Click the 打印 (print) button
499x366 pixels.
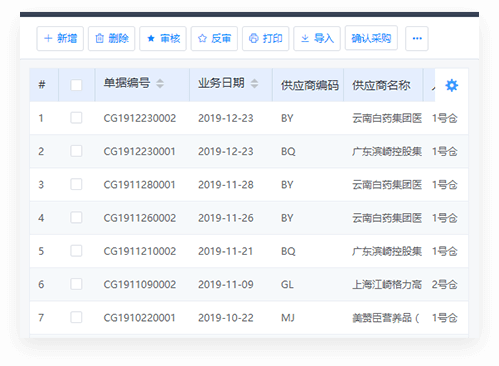coord(265,39)
